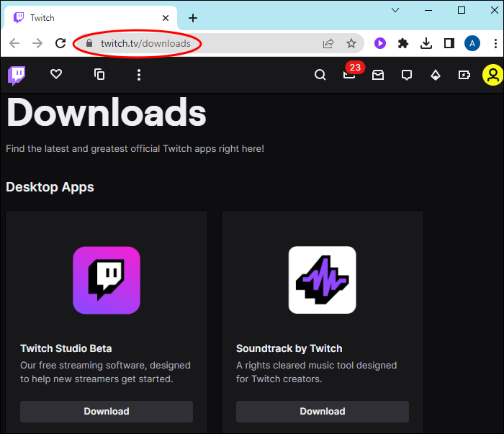The width and height of the screenshot is (504, 434).
Task: Download Twitch Studio Beta
Action: pyautogui.click(x=107, y=411)
